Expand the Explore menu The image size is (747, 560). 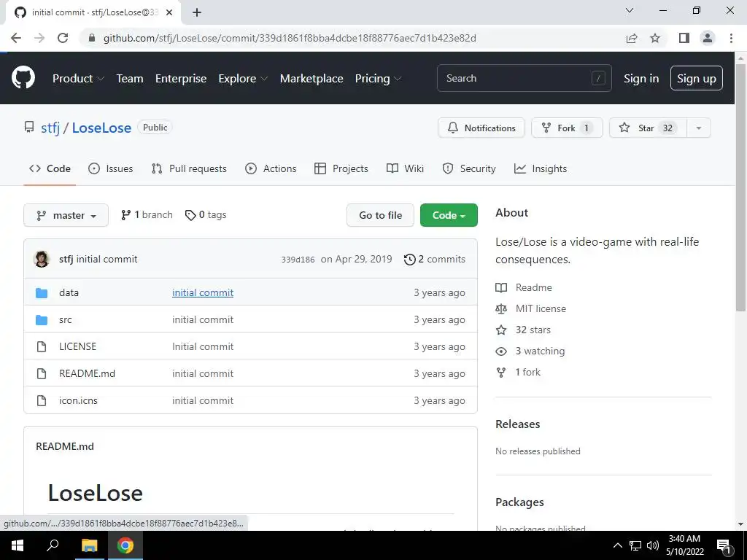243,78
